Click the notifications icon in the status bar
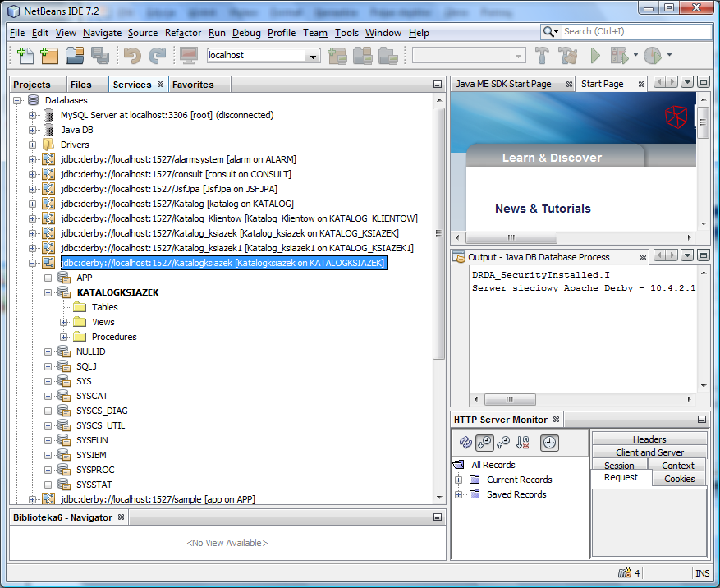720x588 pixels. tap(625, 573)
